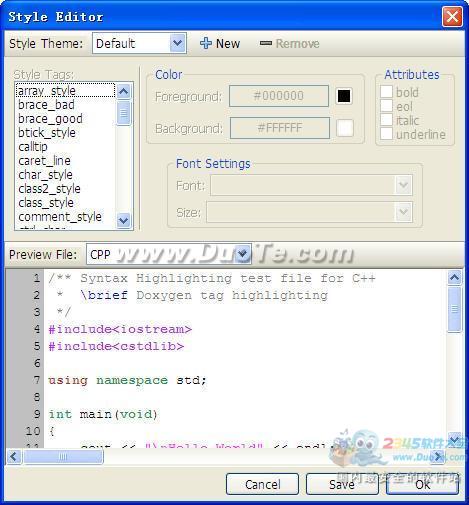Click the code preview scroll-up arrow

(454, 277)
